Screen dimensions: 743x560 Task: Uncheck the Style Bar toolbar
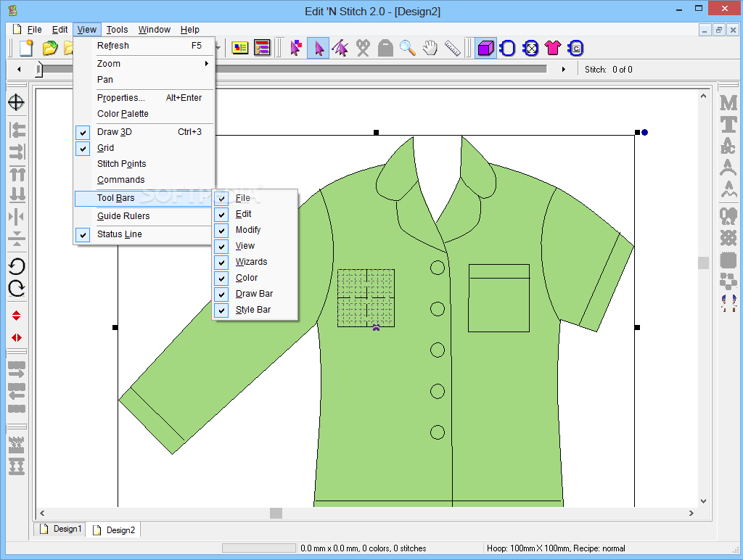pos(255,309)
